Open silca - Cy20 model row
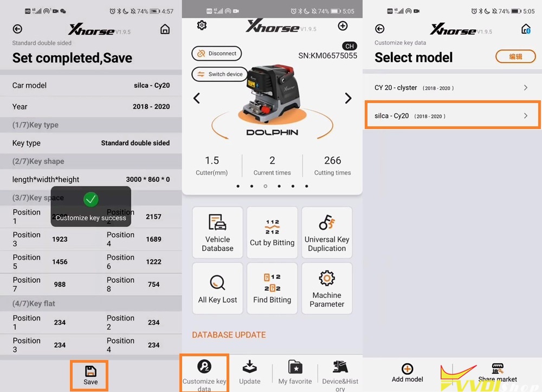The height and width of the screenshot is (392, 542). point(452,115)
